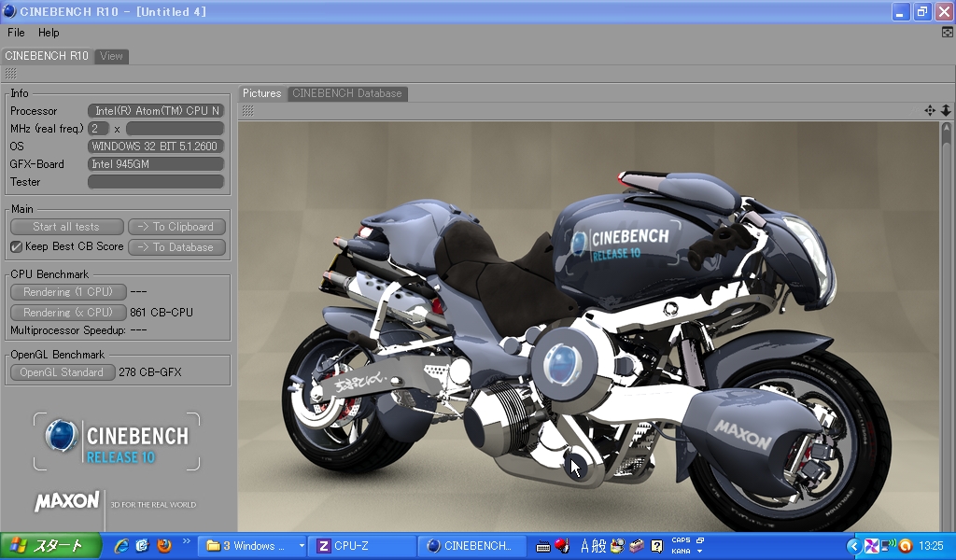Image resolution: width=956 pixels, height=560 pixels.
Task: Click the IME conversion mode '般' icon
Action: pos(598,546)
